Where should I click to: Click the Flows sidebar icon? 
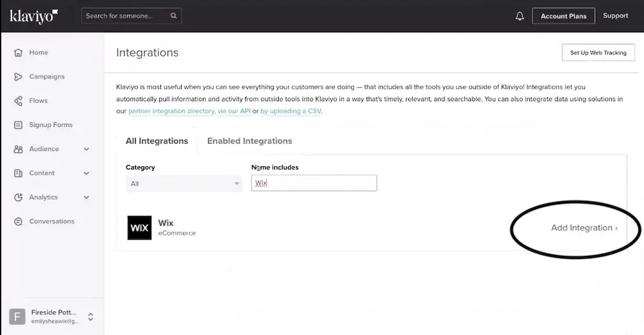coord(18,101)
